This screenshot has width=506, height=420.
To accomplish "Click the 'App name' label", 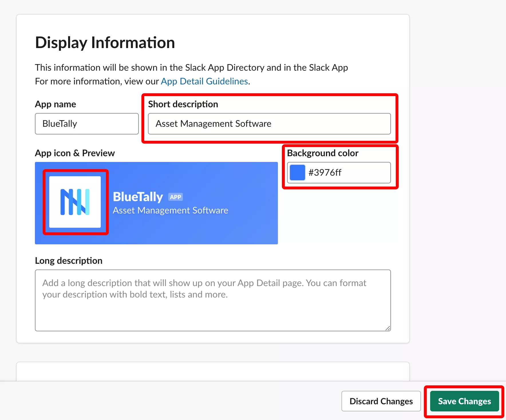I will [56, 104].
